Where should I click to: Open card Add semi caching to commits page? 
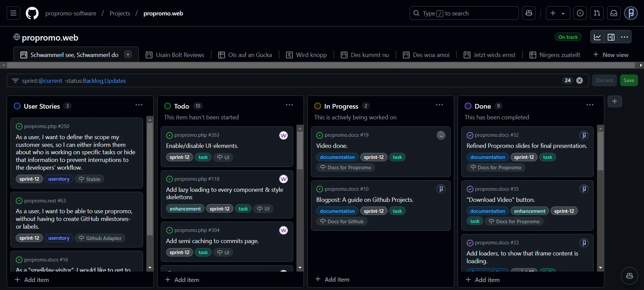click(x=212, y=241)
